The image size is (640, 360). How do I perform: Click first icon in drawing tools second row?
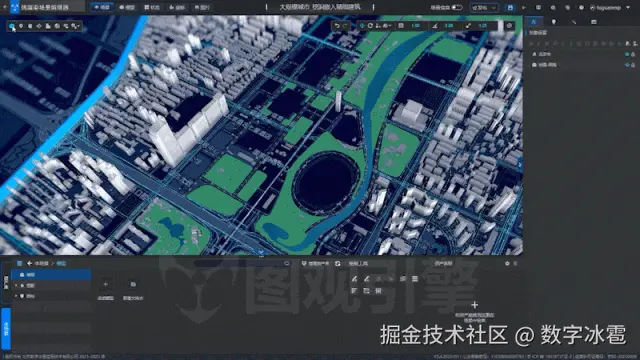[354, 291]
